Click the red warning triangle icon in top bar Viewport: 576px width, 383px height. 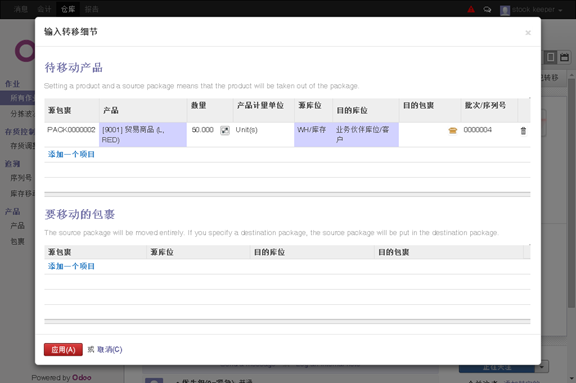[471, 10]
